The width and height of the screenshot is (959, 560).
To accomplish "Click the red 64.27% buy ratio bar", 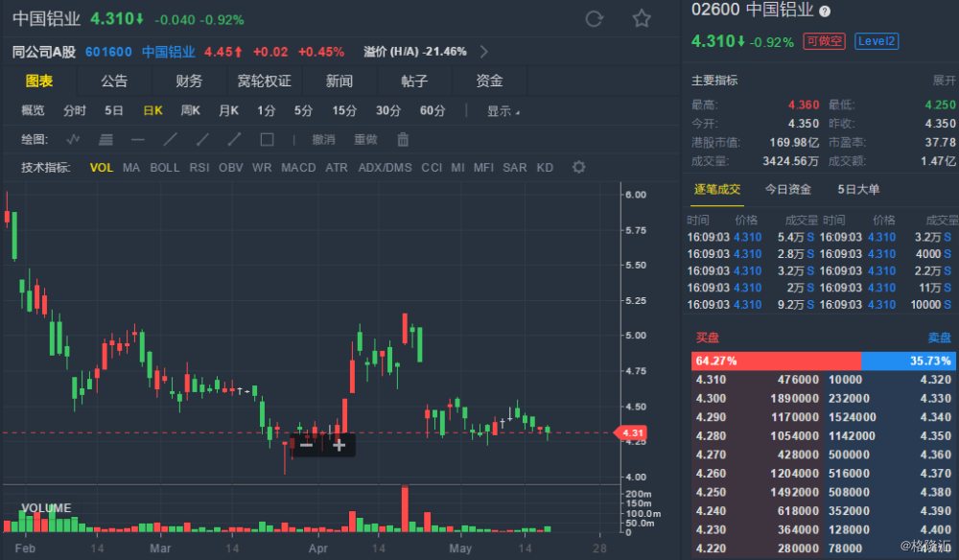I will point(776,361).
